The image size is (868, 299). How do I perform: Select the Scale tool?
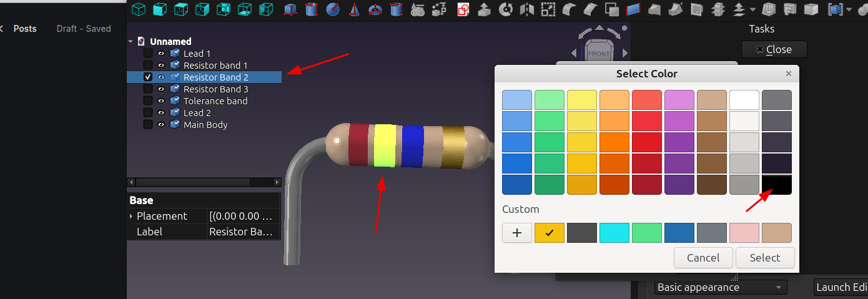548,9
